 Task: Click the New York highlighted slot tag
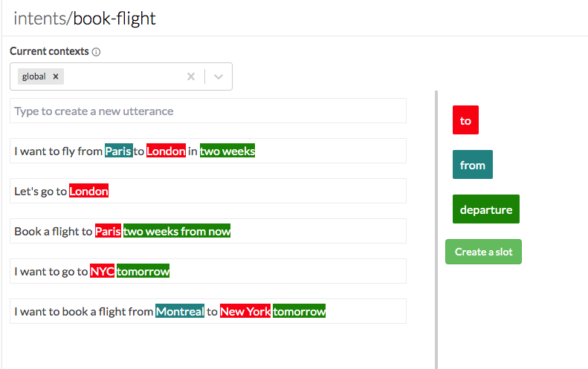pyautogui.click(x=245, y=311)
